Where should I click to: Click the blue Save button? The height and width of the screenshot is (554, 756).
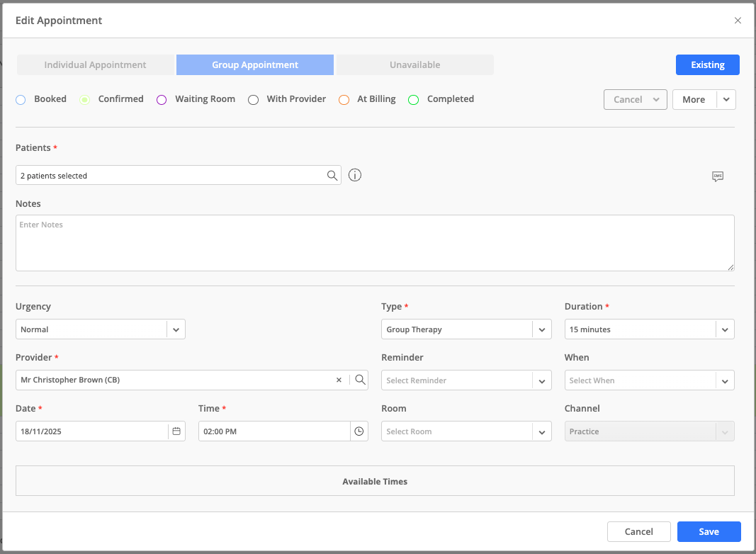coord(709,532)
